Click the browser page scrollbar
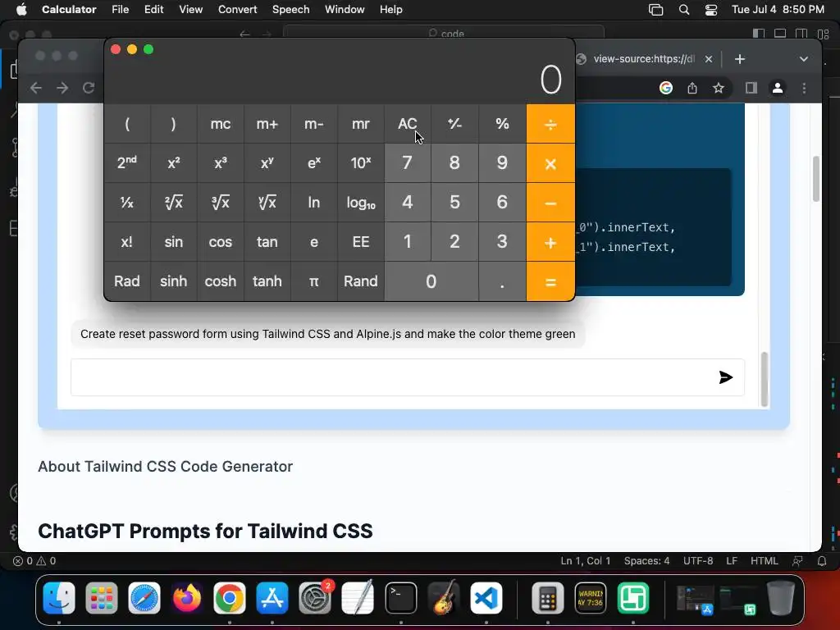 [816, 178]
